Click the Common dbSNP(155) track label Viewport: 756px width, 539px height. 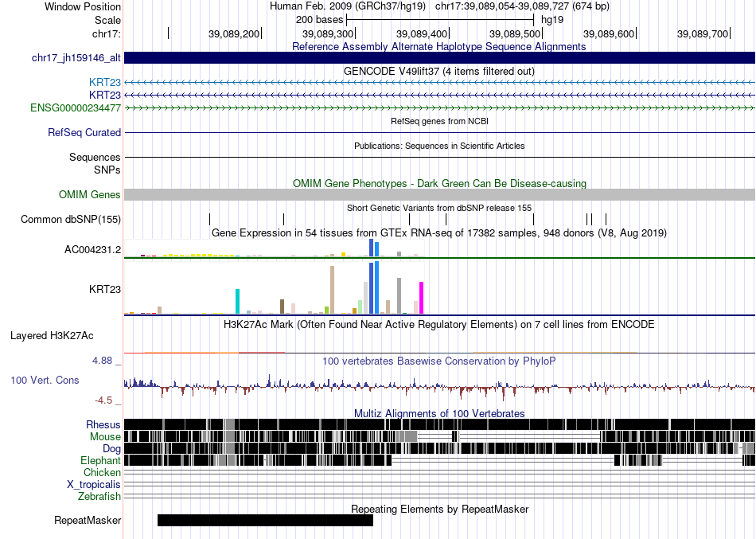(71, 220)
